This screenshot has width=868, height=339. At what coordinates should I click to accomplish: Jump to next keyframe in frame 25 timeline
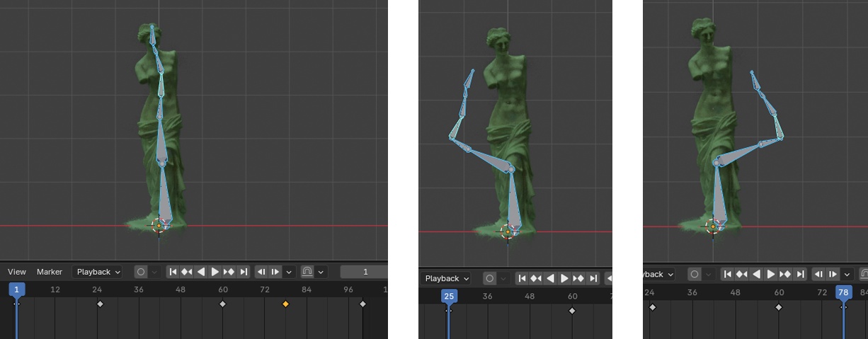[x=578, y=278]
